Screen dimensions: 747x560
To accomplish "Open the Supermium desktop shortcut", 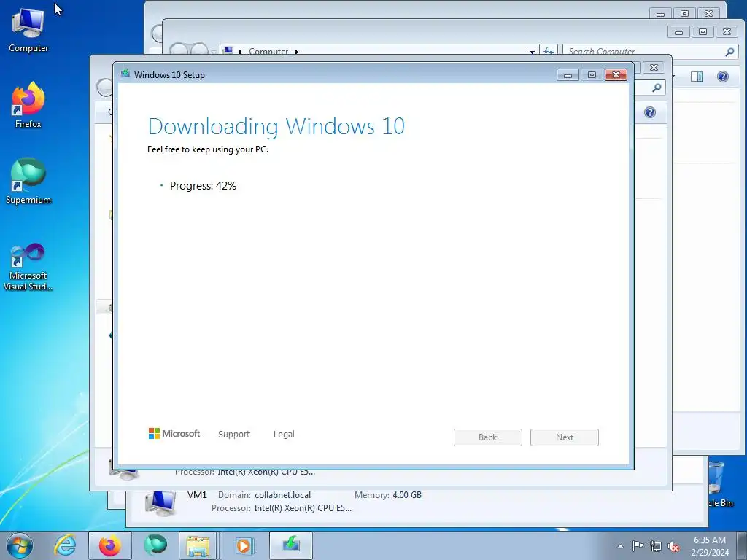I will [x=28, y=182].
